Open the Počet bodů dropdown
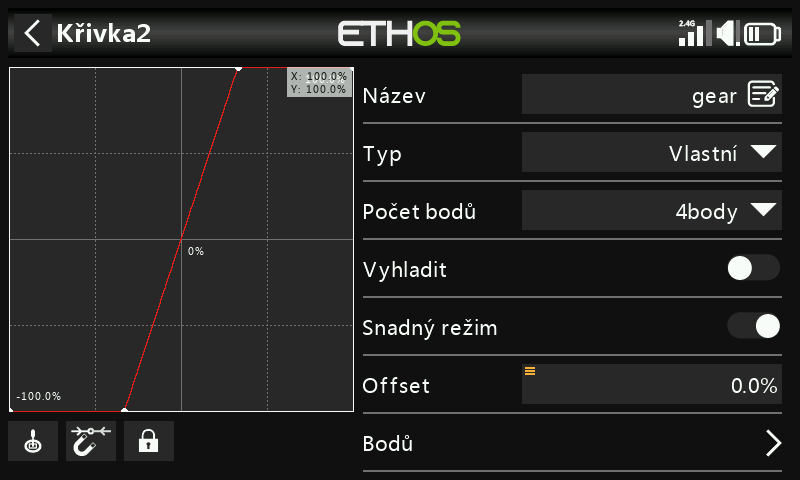This screenshot has height=480, width=800. pos(651,211)
